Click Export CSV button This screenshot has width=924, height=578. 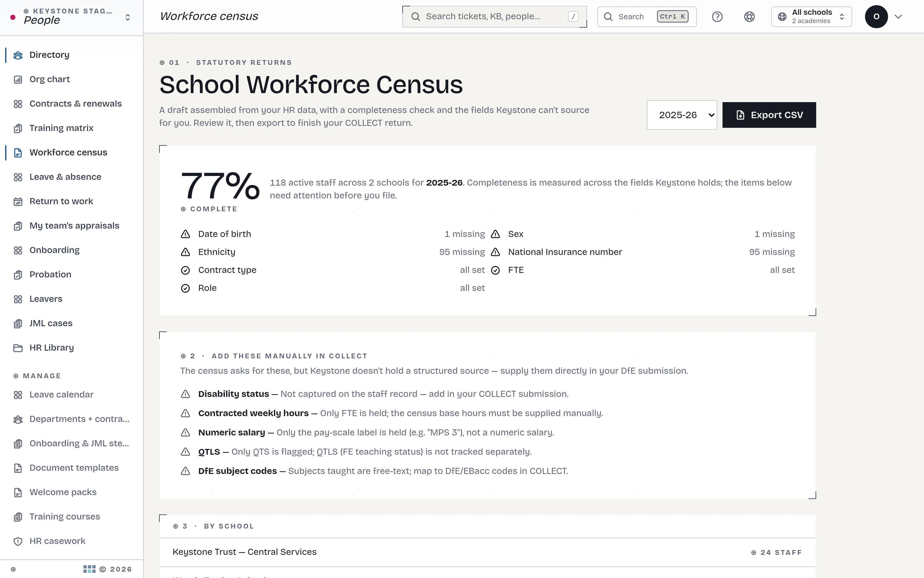tap(769, 115)
